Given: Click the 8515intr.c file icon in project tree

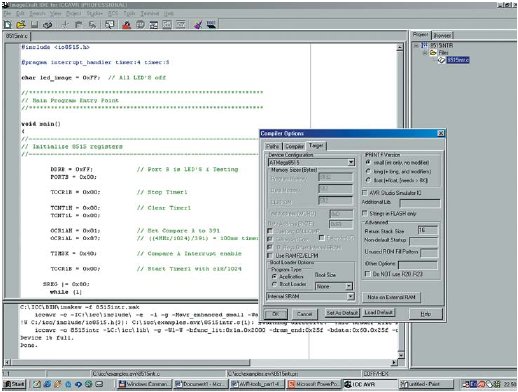Looking at the screenshot, I should 441,60.
